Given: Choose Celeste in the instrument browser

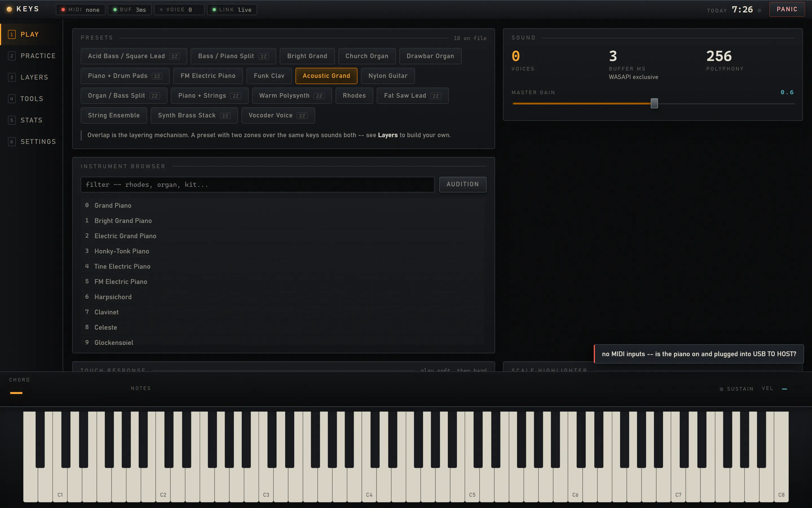Looking at the screenshot, I should [284, 327].
